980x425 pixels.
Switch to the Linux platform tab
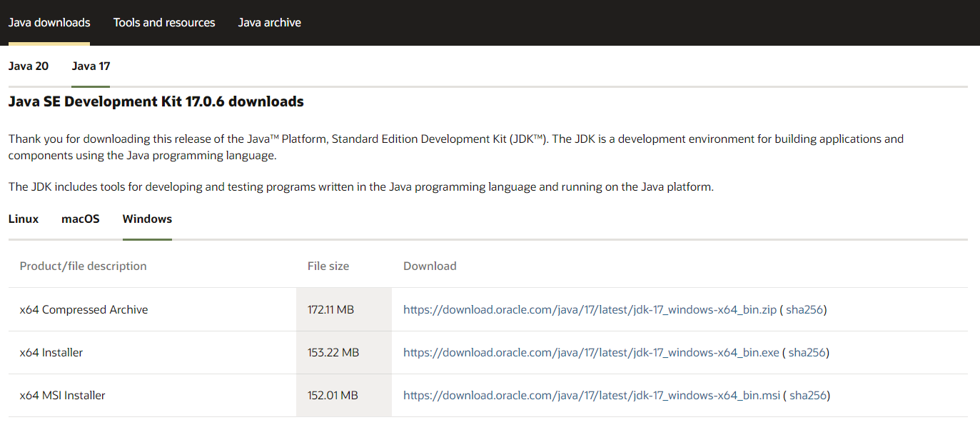[x=24, y=219]
